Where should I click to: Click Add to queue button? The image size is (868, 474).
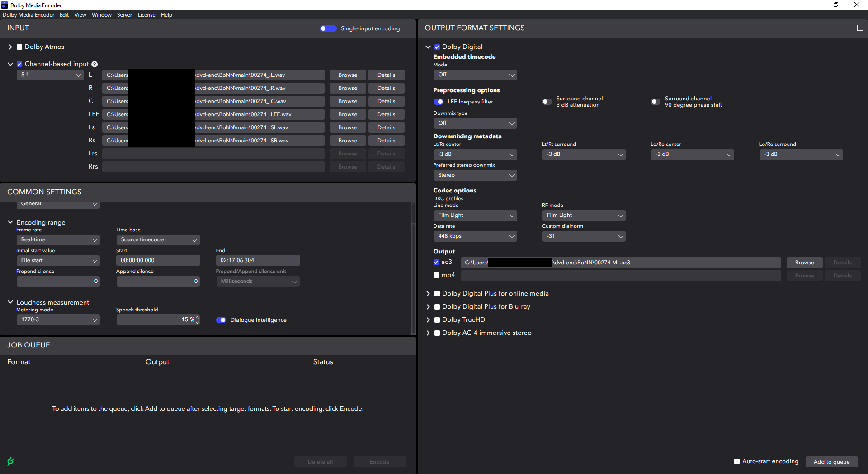pos(831,462)
